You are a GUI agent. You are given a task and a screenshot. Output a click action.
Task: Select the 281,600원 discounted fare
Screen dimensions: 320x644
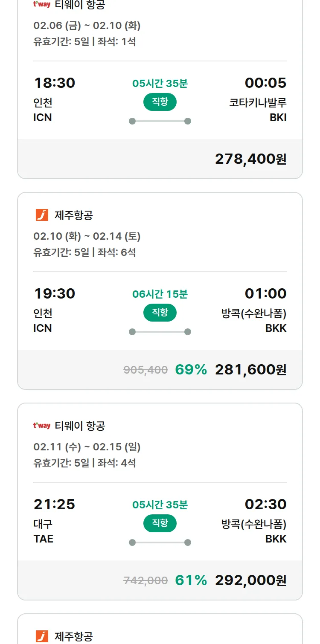250,369
